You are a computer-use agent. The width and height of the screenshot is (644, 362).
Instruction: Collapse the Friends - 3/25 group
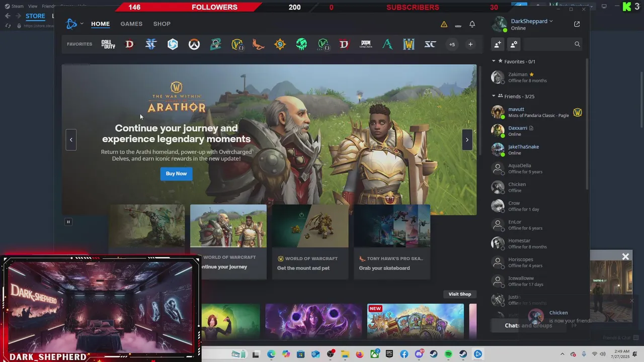coord(494,96)
